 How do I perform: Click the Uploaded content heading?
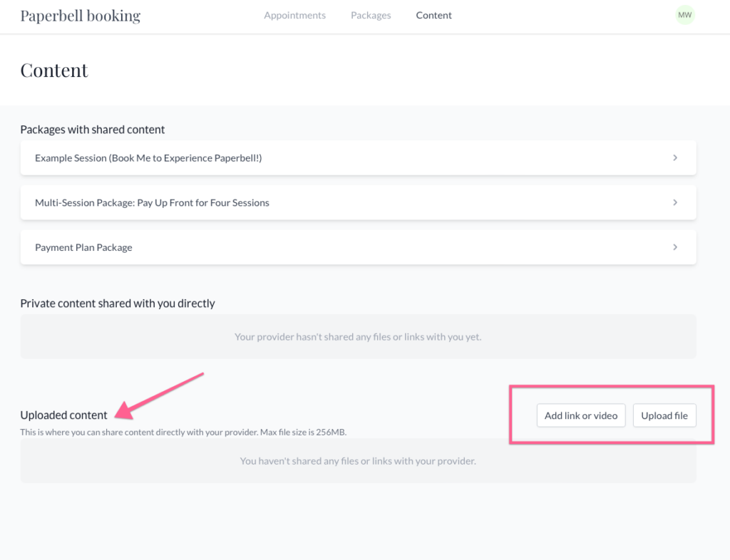pyautogui.click(x=63, y=415)
